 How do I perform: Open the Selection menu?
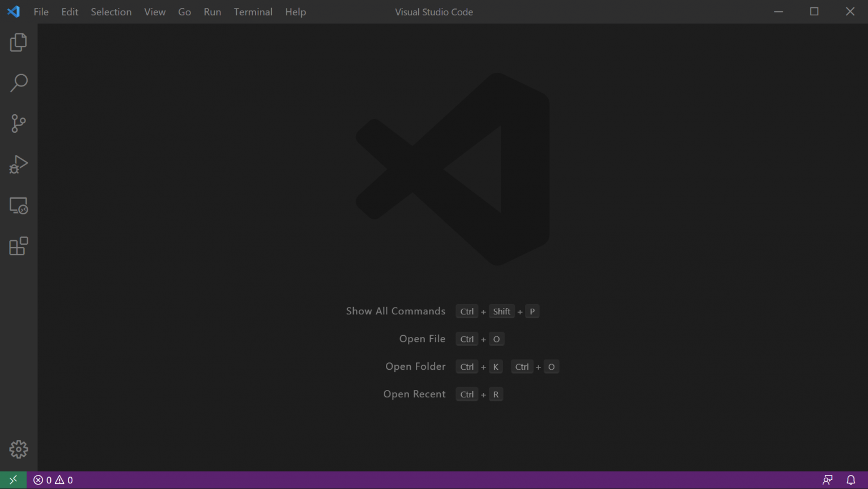111,12
